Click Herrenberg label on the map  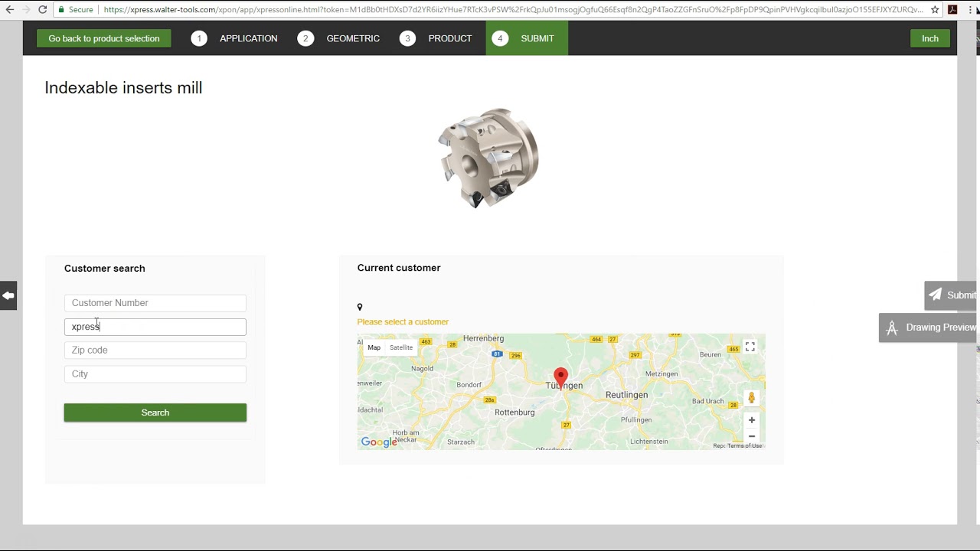[x=483, y=338]
